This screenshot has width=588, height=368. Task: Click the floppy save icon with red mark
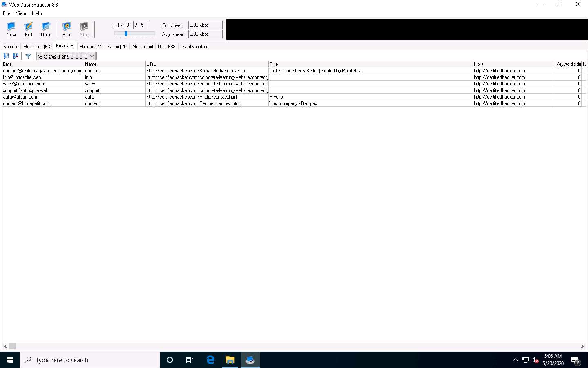click(x=16, y=56)
